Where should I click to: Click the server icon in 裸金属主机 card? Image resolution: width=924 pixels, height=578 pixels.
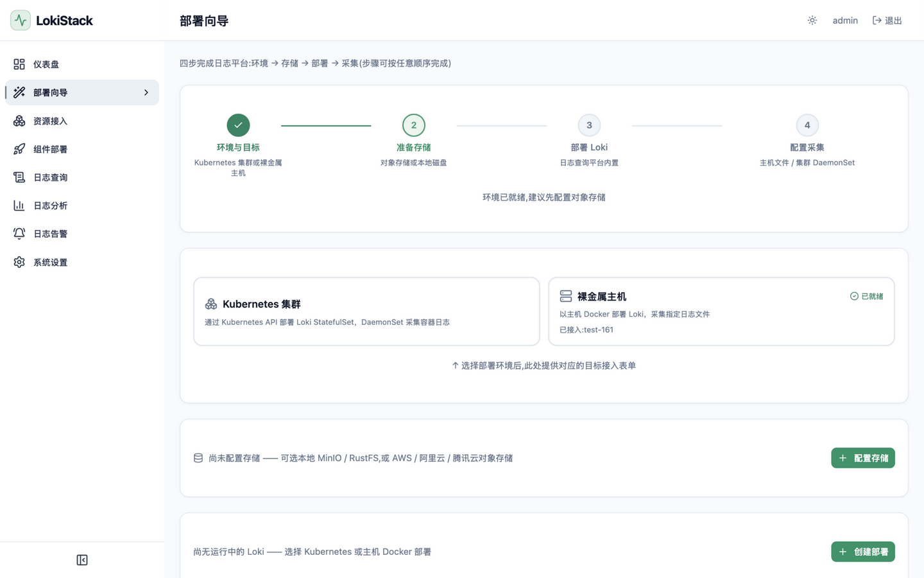[x=566, y=296]
